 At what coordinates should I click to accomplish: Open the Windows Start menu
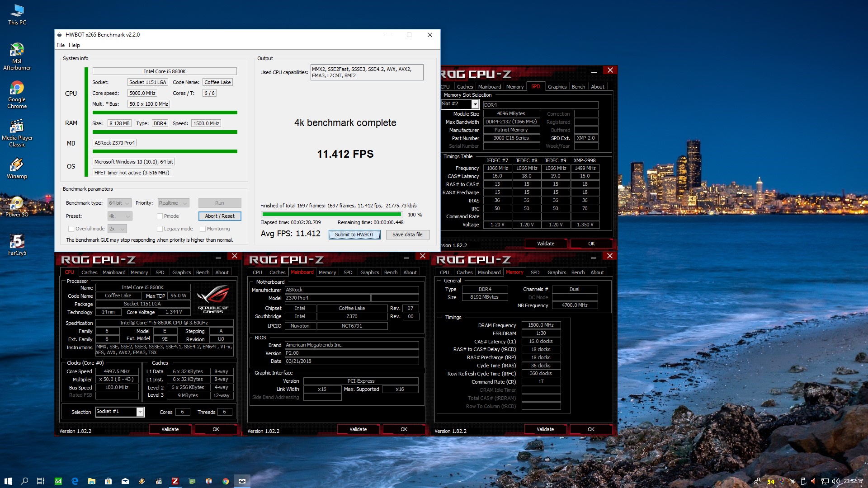point(8,481)
